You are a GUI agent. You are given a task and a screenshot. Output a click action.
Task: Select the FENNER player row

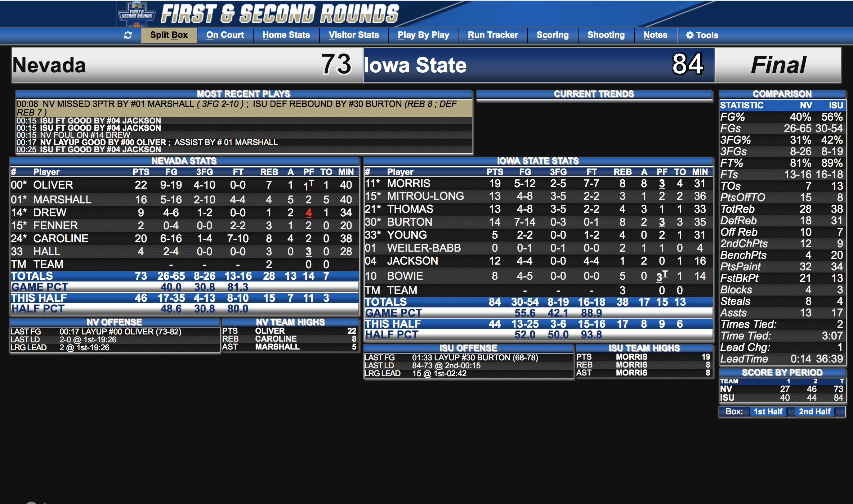[184, 226]
